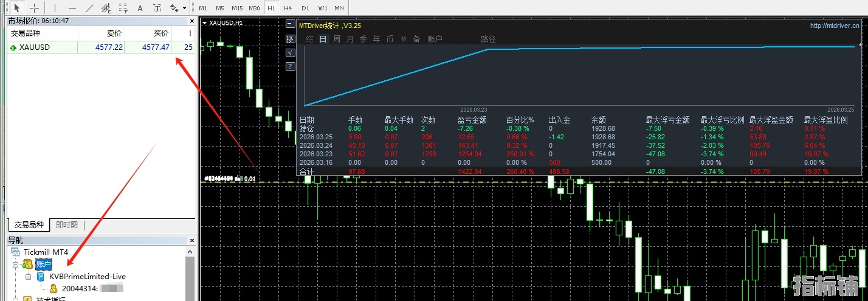Activate the crosshair tool
This screenshot has height=301, width=868.
[35, 8]
